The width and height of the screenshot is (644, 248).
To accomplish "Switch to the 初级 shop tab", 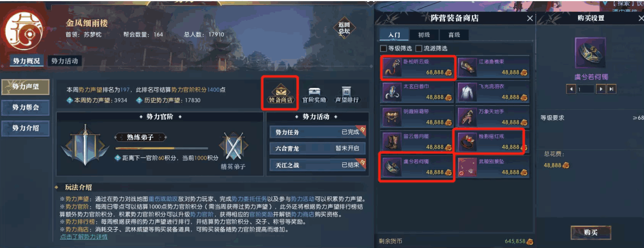I will click(x=424, y=35).
